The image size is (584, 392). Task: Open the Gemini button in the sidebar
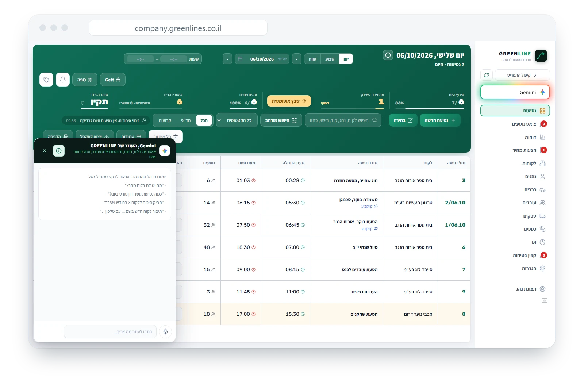click(x=515, y=92)
